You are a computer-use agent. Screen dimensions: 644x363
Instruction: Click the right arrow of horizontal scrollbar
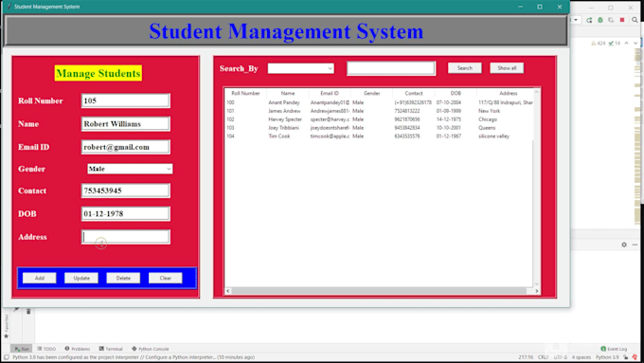[536, 291]
